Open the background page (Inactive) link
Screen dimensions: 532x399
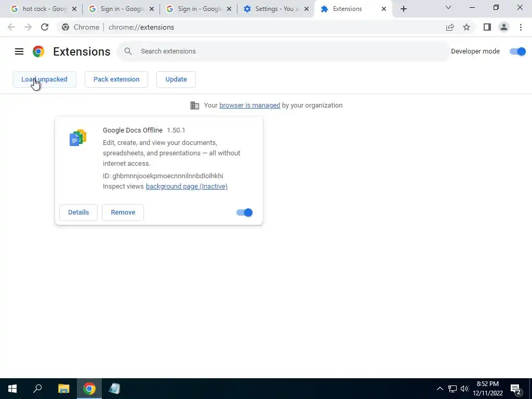187,187
